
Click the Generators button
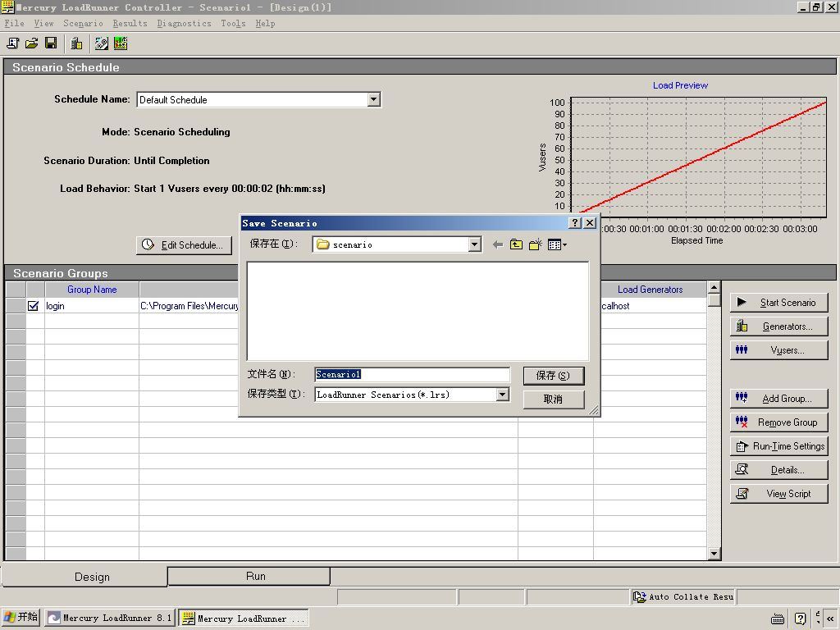(779, 326)
